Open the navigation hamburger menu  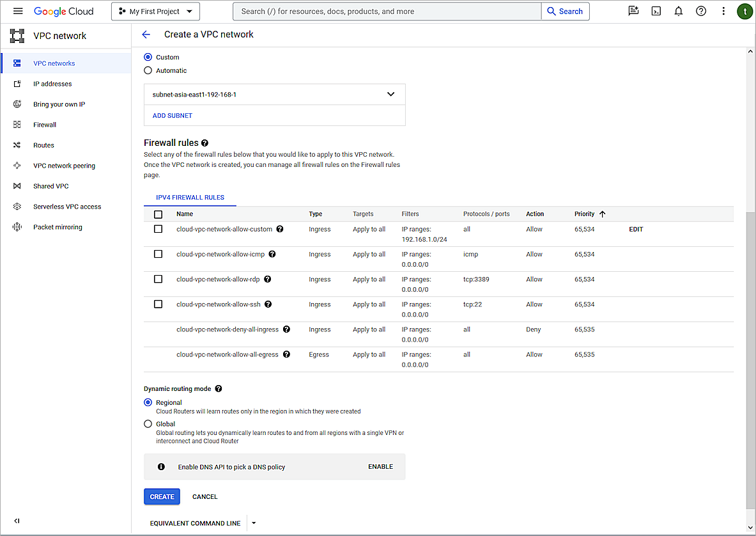18,11
